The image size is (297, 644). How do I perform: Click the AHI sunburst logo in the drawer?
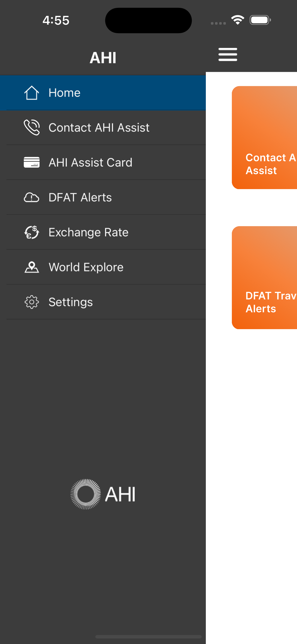tap(103, 494)
